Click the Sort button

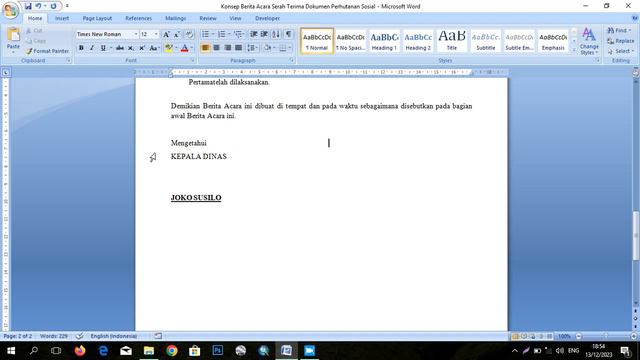276,34
